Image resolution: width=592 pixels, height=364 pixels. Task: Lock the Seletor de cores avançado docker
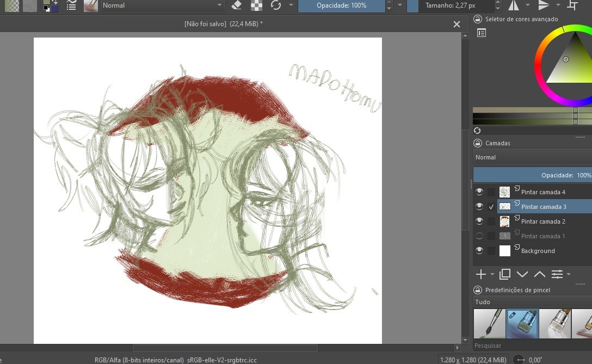[478, 19]
